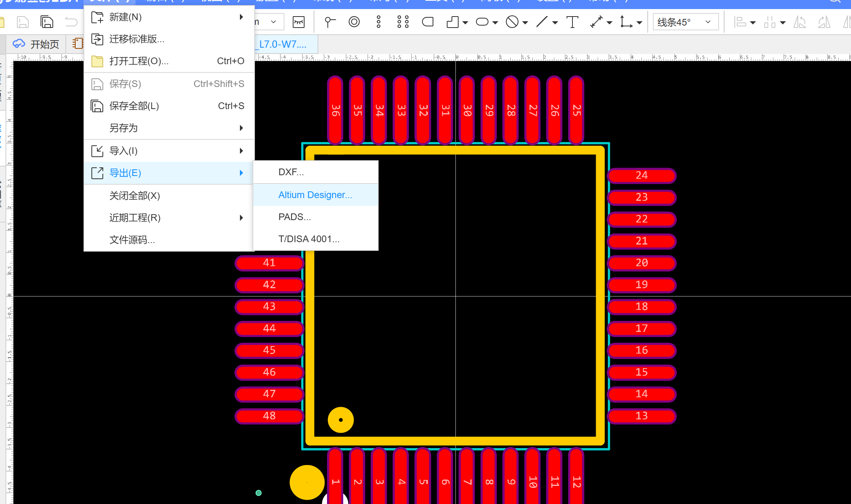
Task: Select the notched polygon region tool
Action: tap(453, 22)
